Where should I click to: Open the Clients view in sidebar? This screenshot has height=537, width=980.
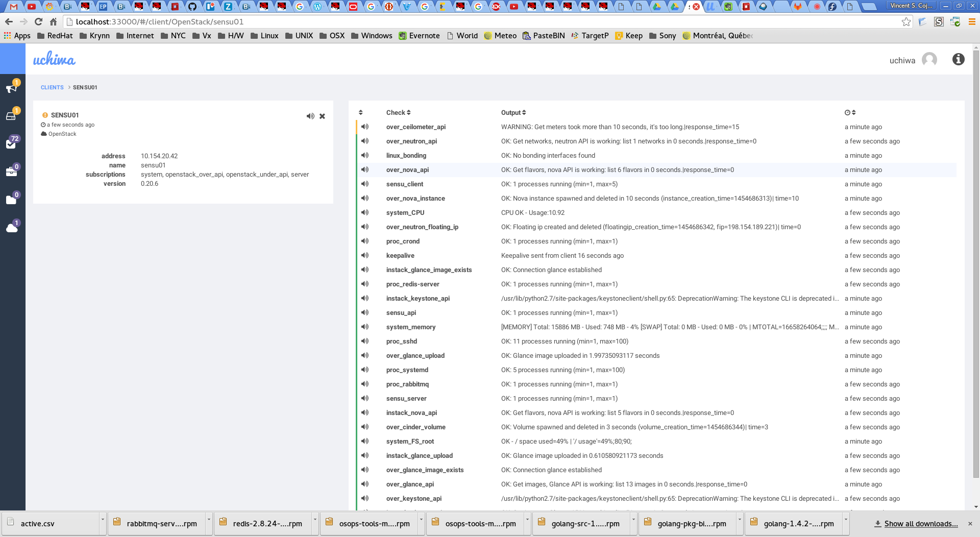pos(11,116)
